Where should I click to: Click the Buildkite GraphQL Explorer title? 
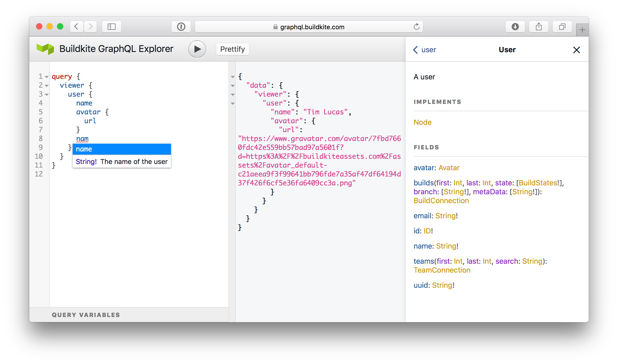(116, 49)
